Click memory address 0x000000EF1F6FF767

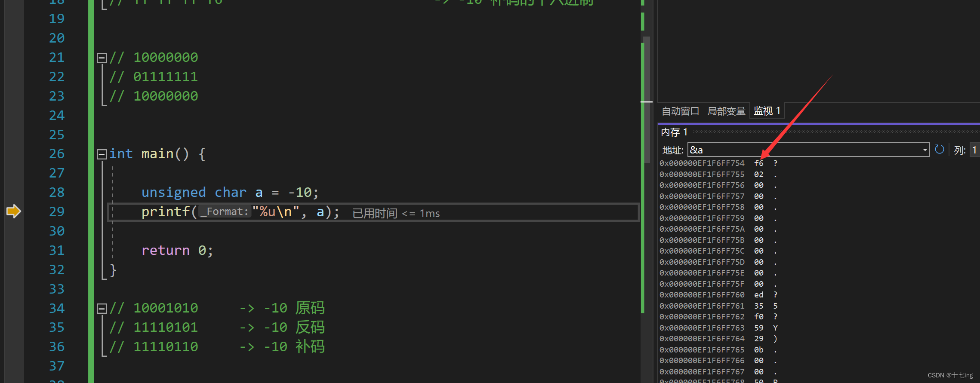coord(702,372)
